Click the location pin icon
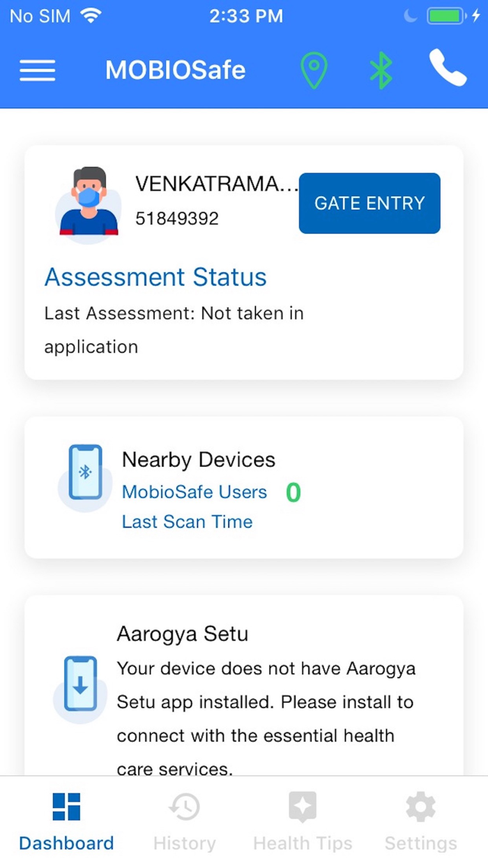This screenshot has height=868, width=488. pyautogui.click(x=314, y=70)
